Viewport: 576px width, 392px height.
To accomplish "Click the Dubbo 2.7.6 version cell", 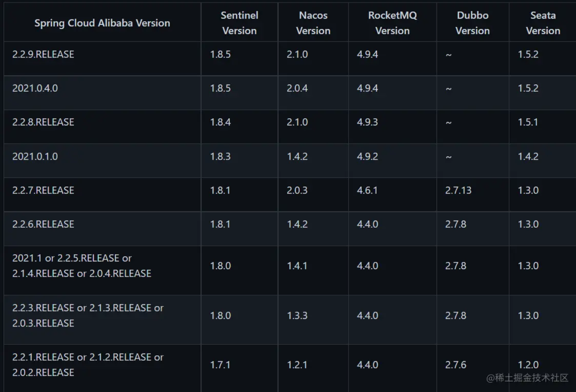I will (x=456, y=365).
